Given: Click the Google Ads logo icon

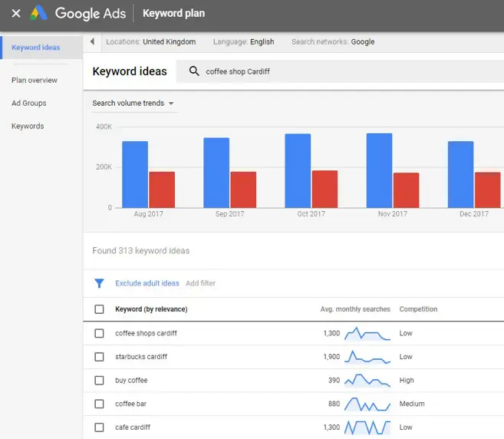Looking at the screenshot, I should coord(38,13).
